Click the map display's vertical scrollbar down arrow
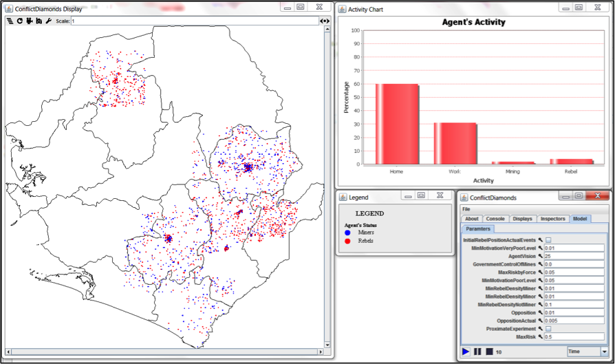Image resolution: width=615 pixels, height=364 pixels. (x=327, y=345)
